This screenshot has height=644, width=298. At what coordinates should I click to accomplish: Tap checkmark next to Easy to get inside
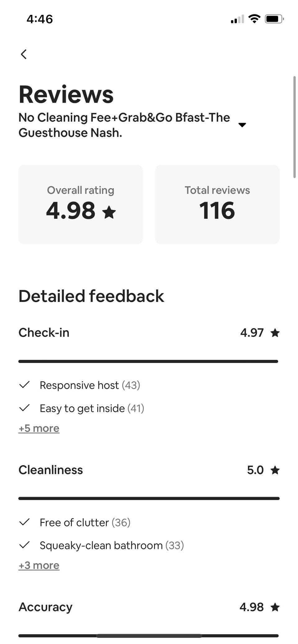coord(24,408)
